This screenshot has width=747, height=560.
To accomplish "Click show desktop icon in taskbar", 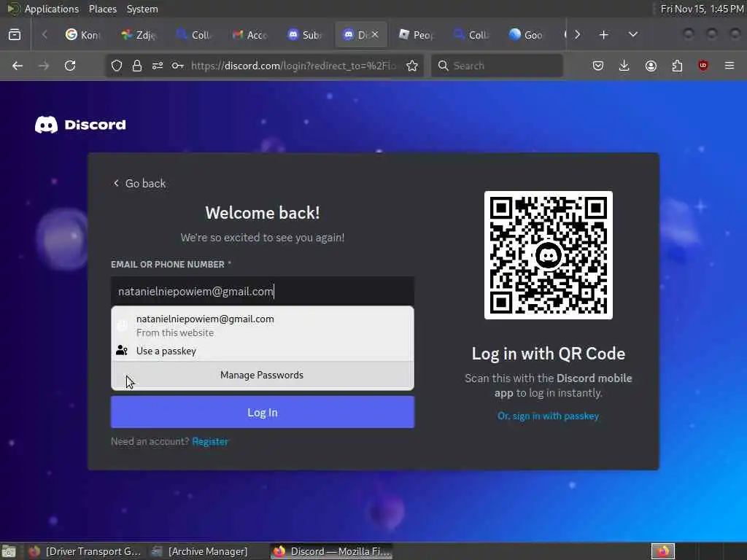I will click(x=9, y=551).
